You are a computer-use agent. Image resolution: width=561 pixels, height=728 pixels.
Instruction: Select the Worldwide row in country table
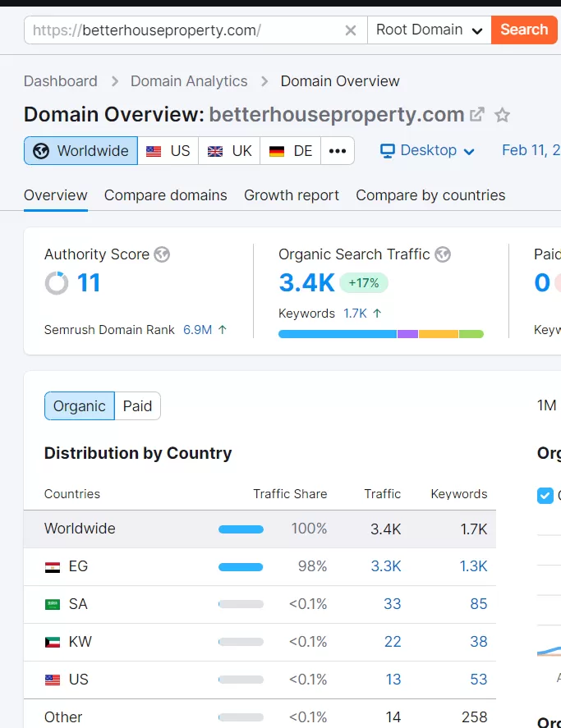(x=260, y=529)
